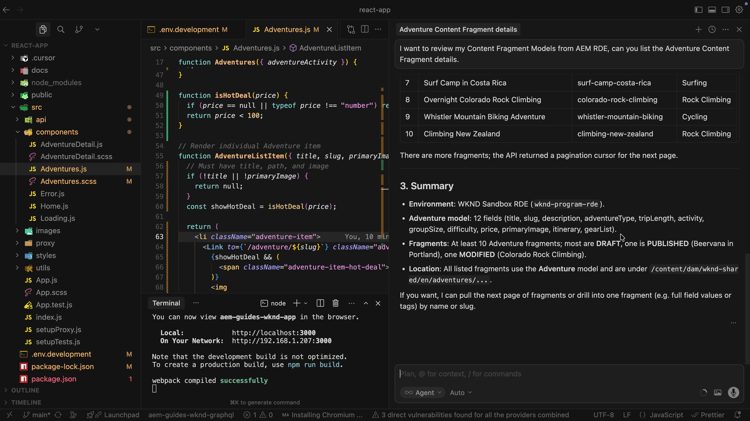Toggle the primary sidebar layout button
750x421 pixels.
click(698, 10)
